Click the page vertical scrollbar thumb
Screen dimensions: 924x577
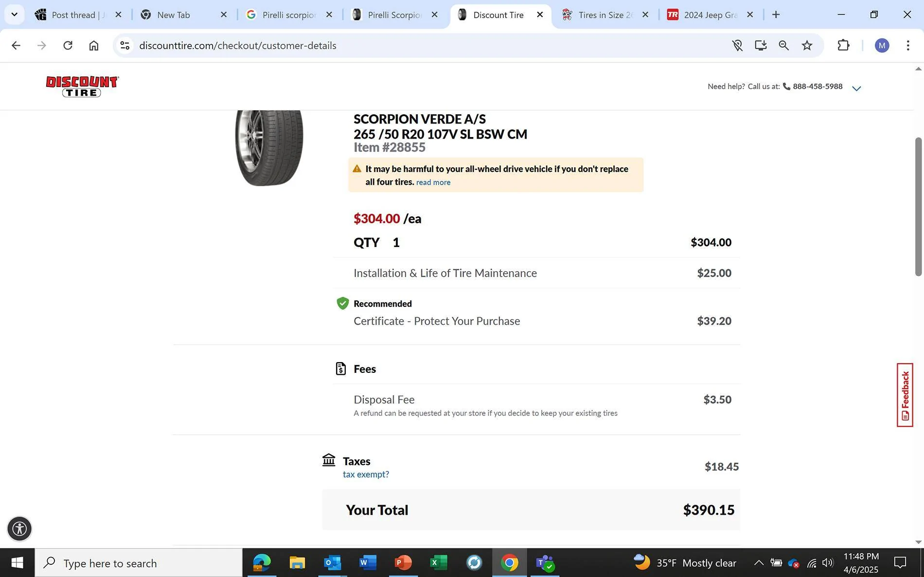pyautogui.click(x=918, y=207)
